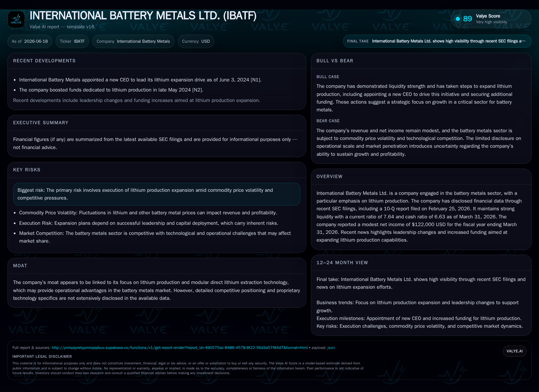Click the Bull Case paragraph

tap(414, 98)
